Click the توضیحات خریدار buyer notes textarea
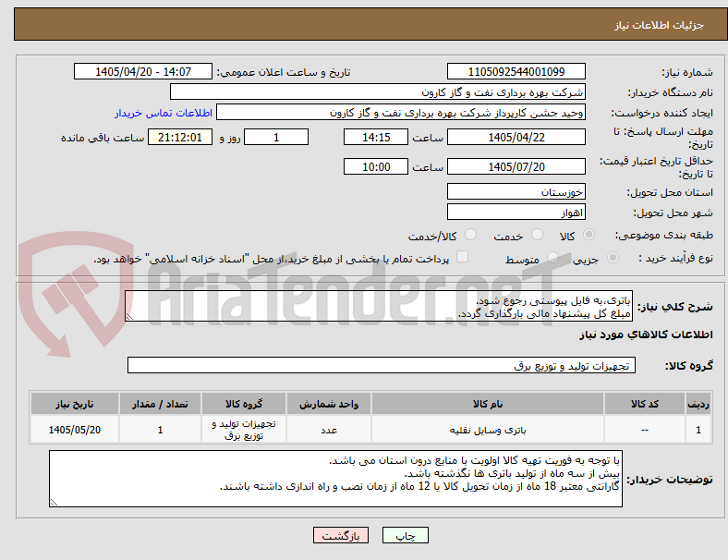The width and height of the screenshot is (728, 560). 335,479
